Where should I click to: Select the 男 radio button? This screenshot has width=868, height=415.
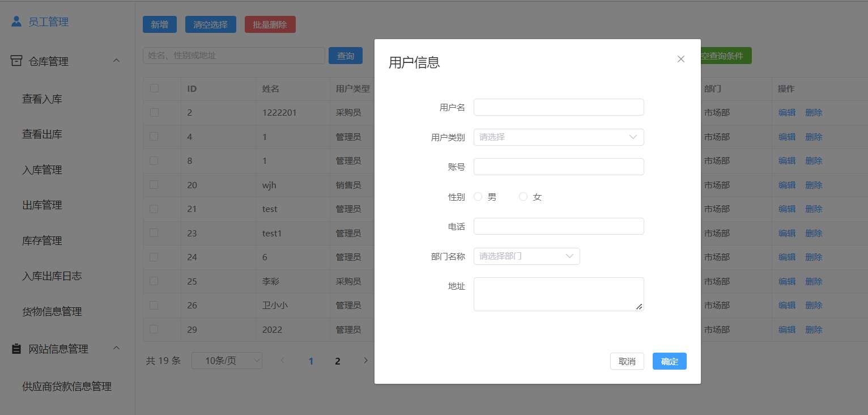tap(478, 197)
